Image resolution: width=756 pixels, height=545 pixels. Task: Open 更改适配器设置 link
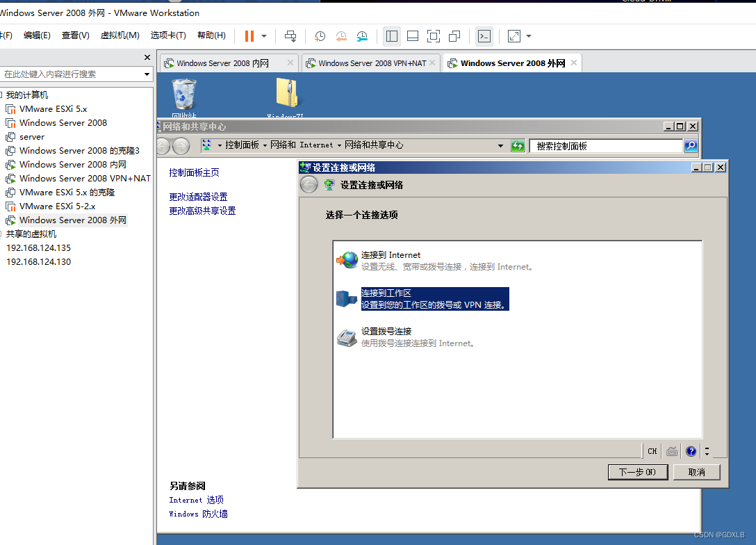pyautogui.click(x=198, y=197)
